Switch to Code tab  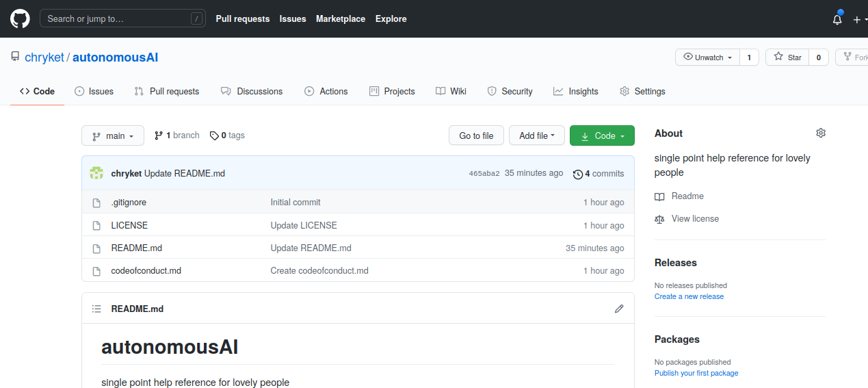(37, 91)
